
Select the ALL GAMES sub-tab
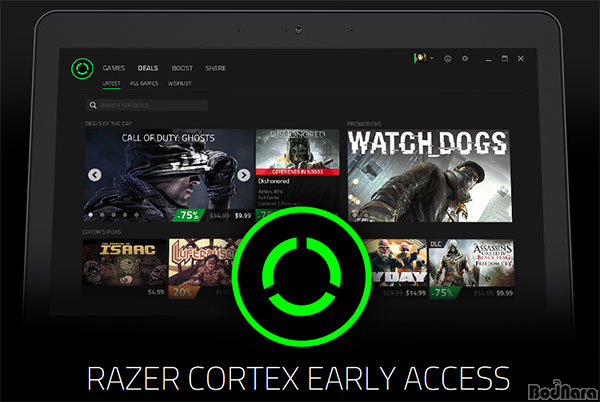pyautogui.click(x=144, y=83)
